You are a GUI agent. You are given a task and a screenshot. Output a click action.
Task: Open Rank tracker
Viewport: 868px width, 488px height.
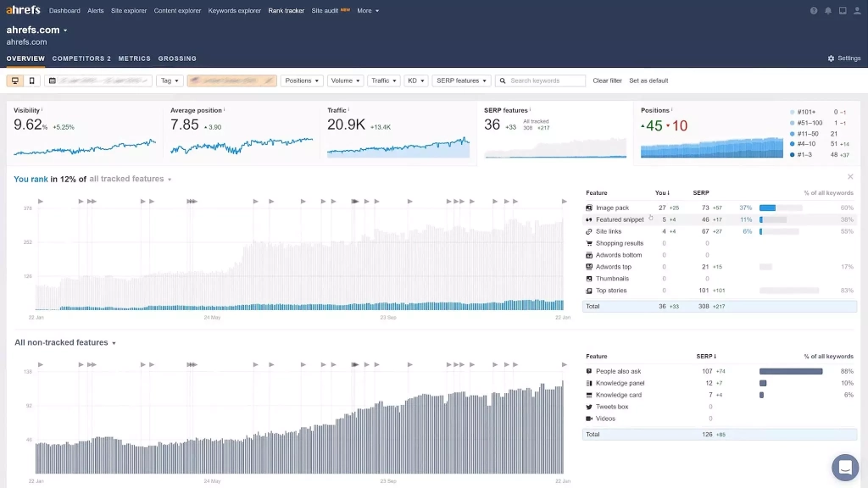point(287,10)
